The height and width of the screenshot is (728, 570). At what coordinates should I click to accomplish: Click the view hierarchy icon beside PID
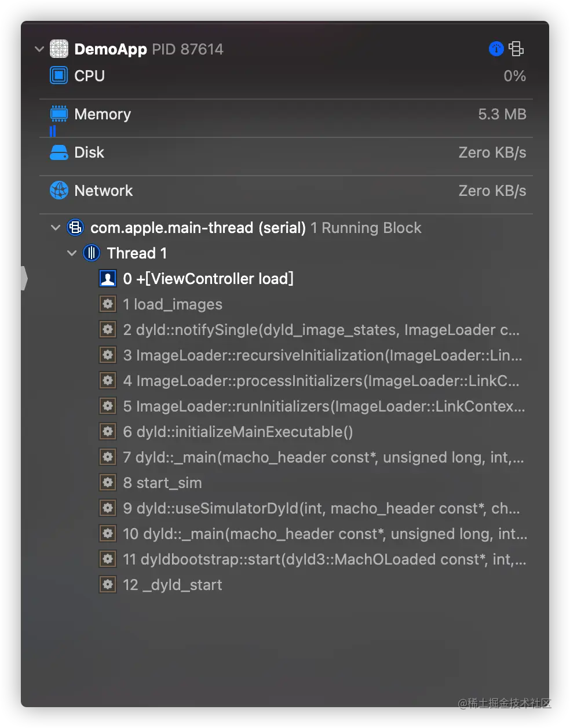click(x=516, y=49)
